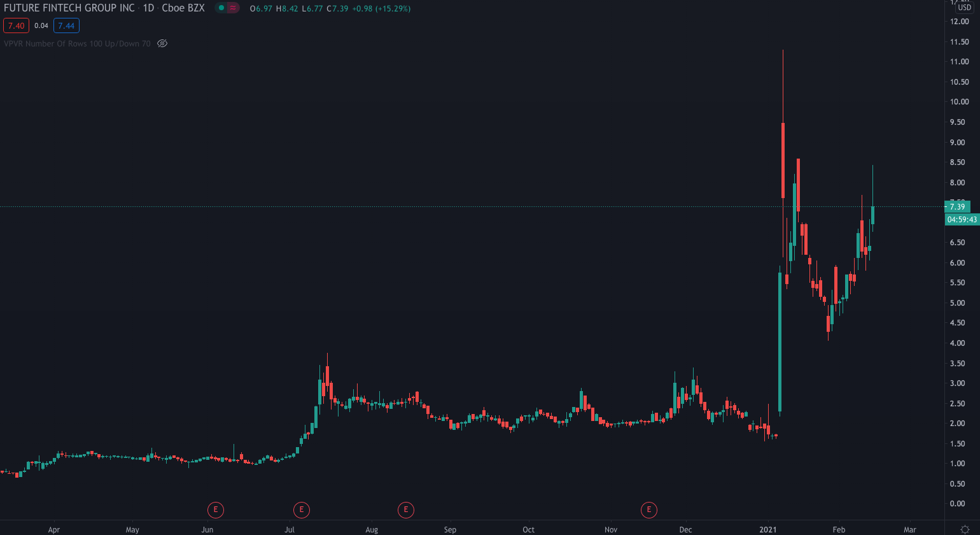
Task: Click the 04:59:43 bar countdown label
Action: pyautogui.click(x=962, y=219)
